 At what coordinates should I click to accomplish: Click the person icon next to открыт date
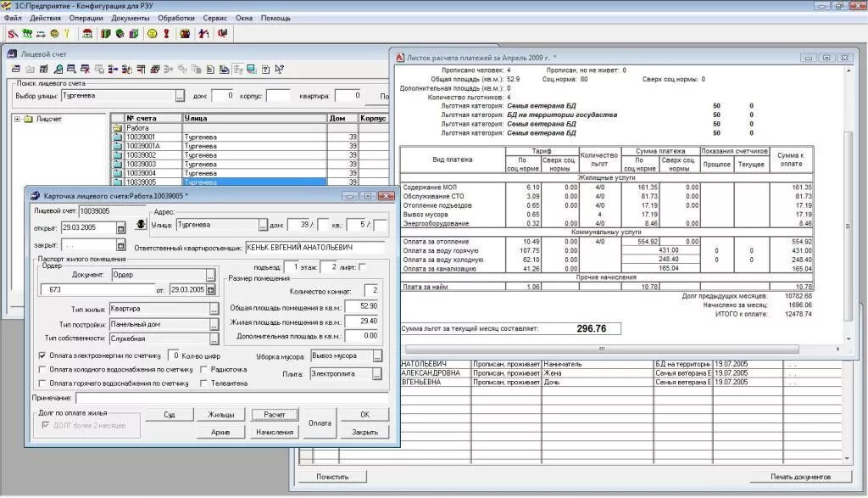(x=141, y=224)
